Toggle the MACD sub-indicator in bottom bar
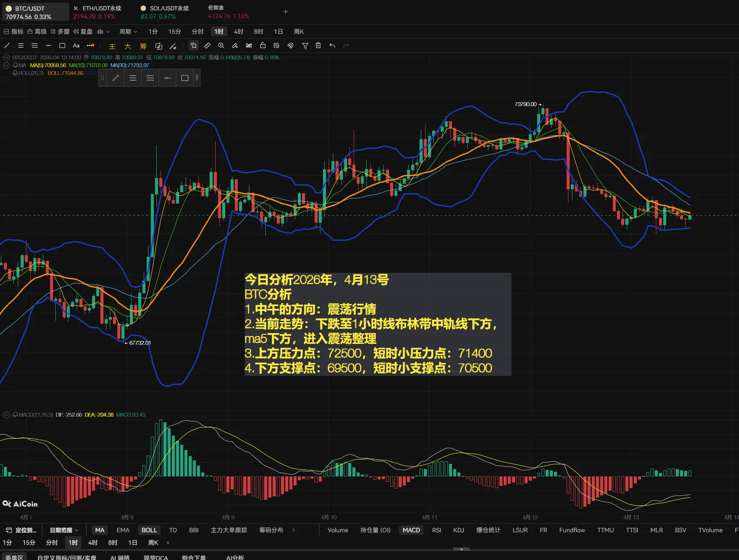Viewport: 739px width, 560px height. [x=411, y=530]
